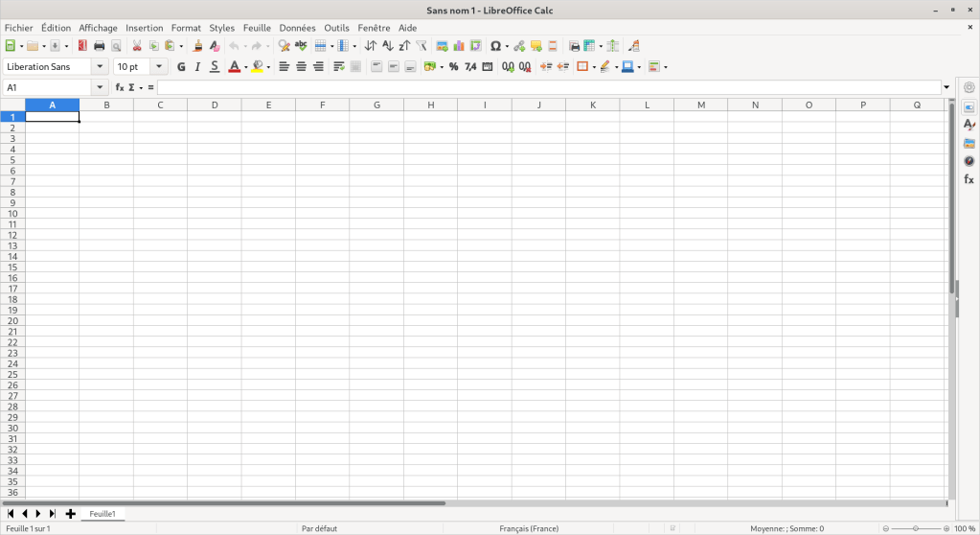The width and height of the screenshot is (980, 535).
Task: Click the scissors Cut icon
Action: pyautogui.click(x=137, y=45)
